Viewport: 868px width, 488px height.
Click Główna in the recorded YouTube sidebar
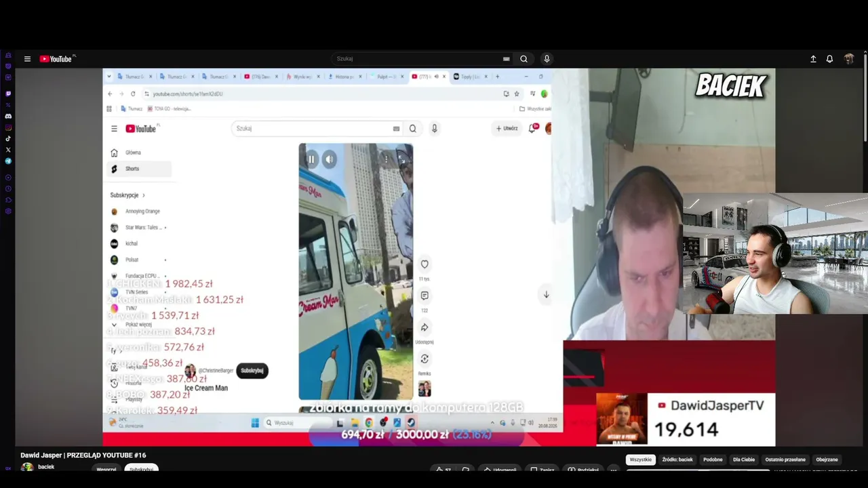pyautogui.click(x=138, y=152)
